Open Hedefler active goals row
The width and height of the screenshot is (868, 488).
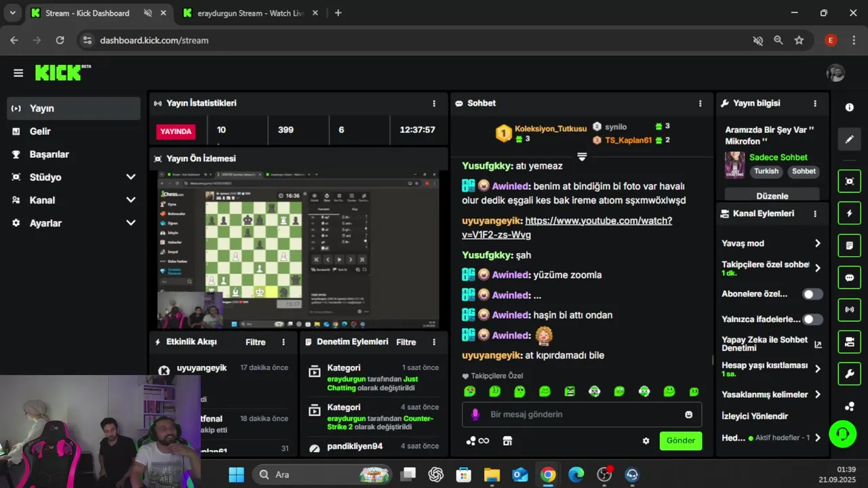pyautogui.click(x=772, y=438)
